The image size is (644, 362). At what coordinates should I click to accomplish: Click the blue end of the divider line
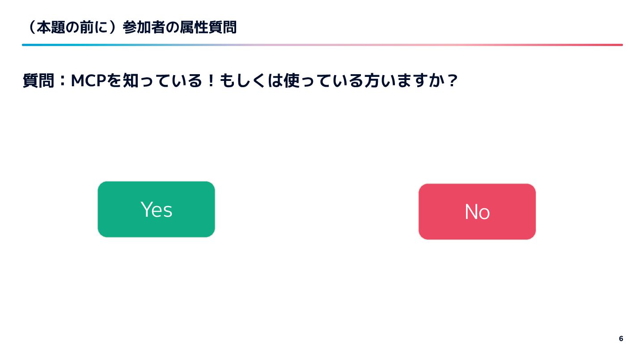pyautogui.click(x=26, y=45)
